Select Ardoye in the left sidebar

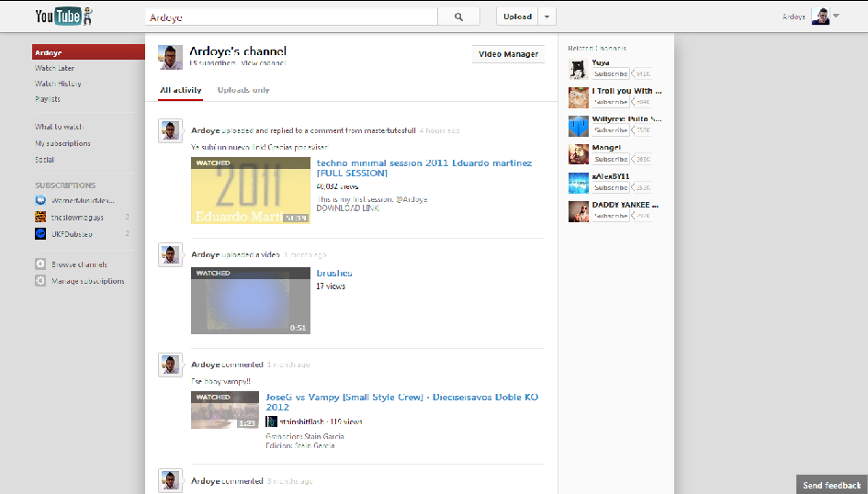coord(88,52)
